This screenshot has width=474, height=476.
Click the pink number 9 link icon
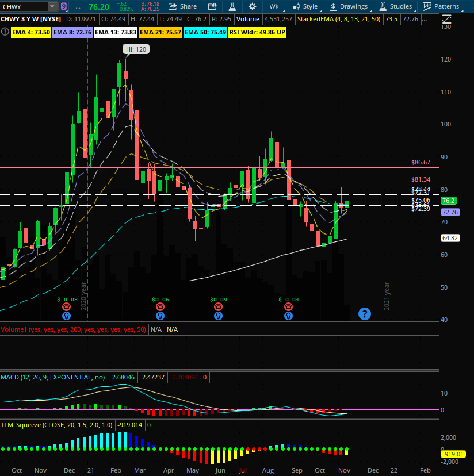click(63, 6)
